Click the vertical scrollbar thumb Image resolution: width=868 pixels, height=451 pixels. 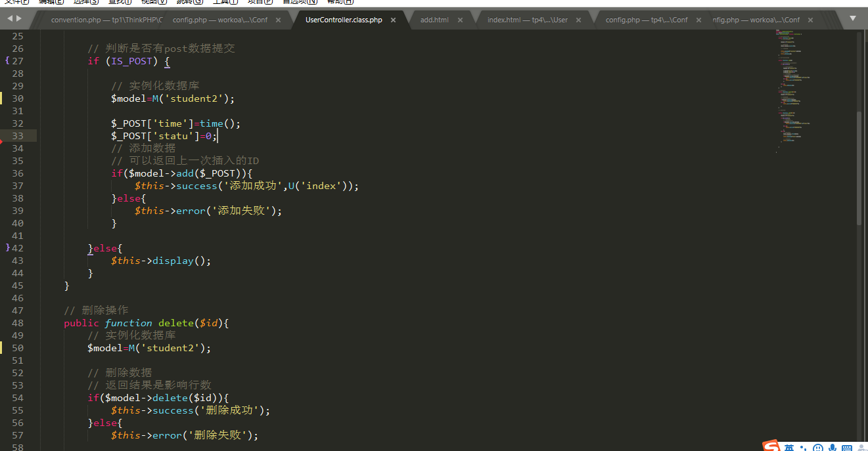(x=859, y=167)
